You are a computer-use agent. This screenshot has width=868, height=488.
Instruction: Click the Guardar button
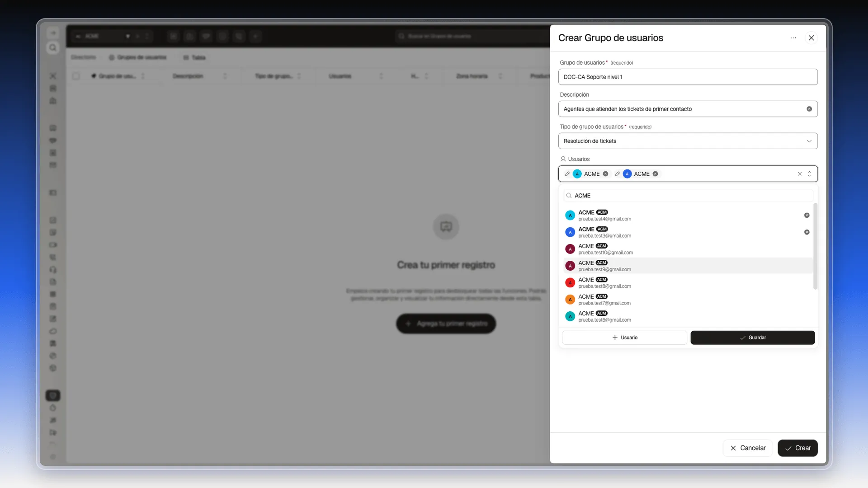pyautogui.click(x=752, y=338)
